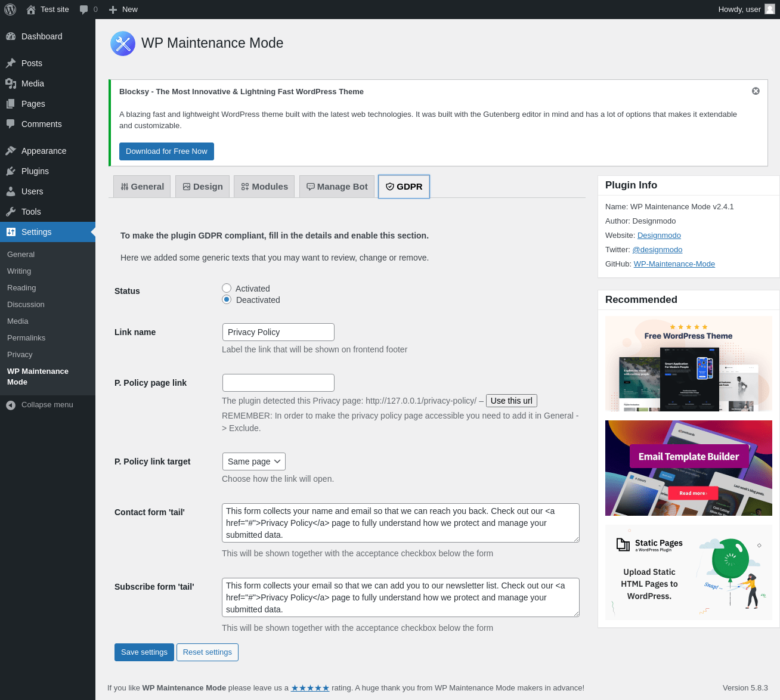Click the Test site name link
Viewport: 780px width, 700px height.
pyautogui.click(x=55, y=10)
